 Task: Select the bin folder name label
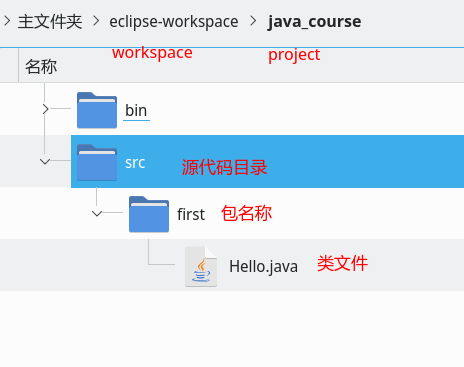pyautogui.click(x=136, y=111)
